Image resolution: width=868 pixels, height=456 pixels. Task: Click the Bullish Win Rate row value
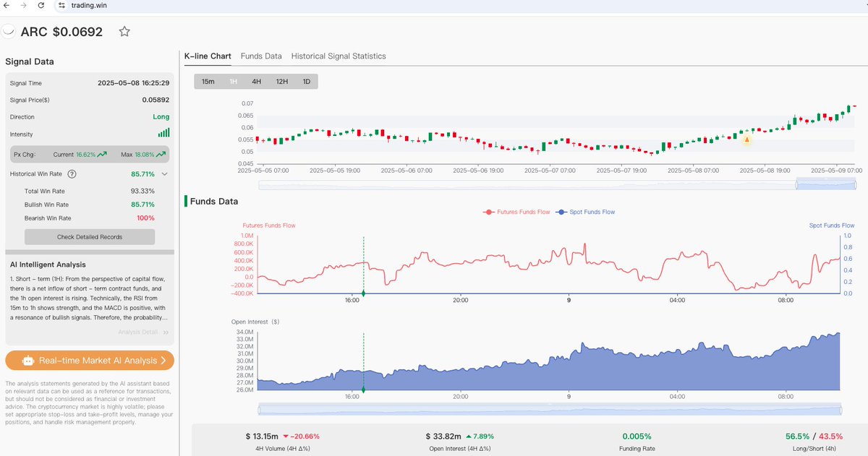(x=142, y=205)
